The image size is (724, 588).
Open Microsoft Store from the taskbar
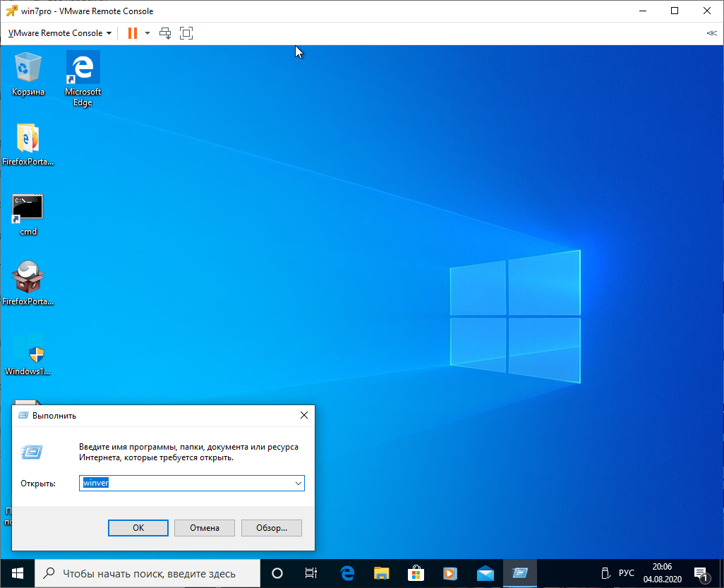point(416,574)
